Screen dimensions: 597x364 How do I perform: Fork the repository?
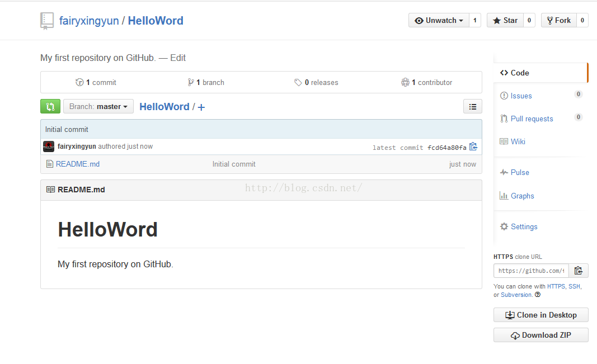(x=558, y=21)
